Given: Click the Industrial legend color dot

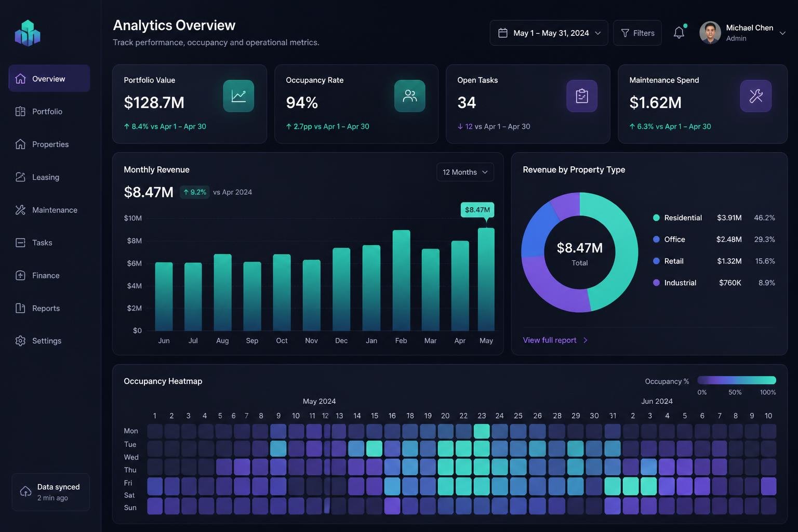Looking at the screenshot, I should point(656,283).
